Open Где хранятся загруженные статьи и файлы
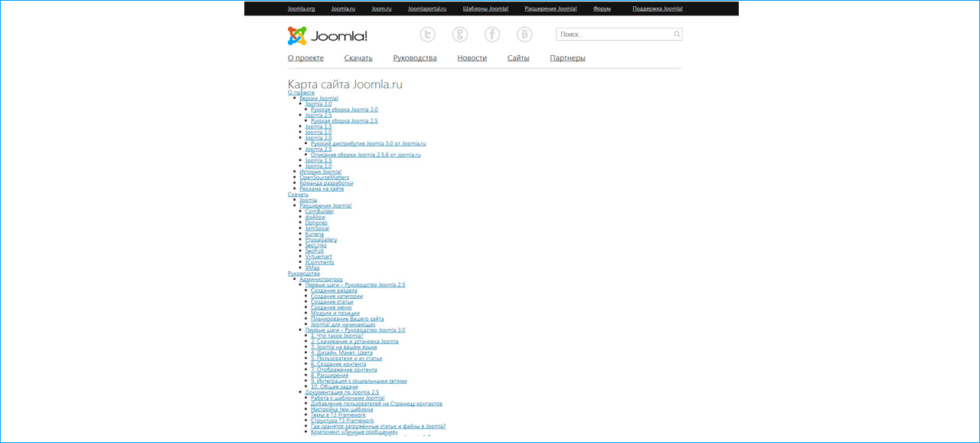The width and height of the screenshot is (980, 443). coord(378,427)
